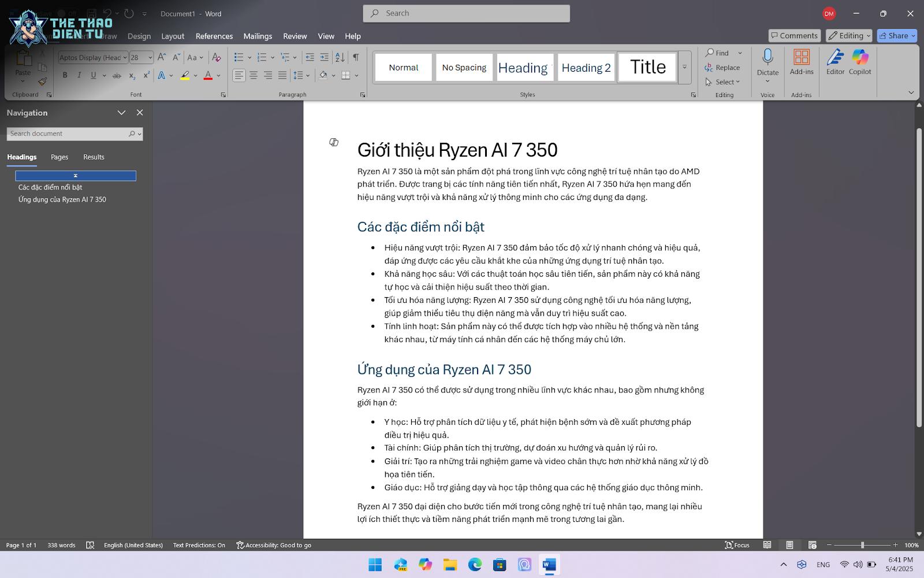Screen dimensions: 924x578
Task: Align text left
Action: [x=239, y=75]
